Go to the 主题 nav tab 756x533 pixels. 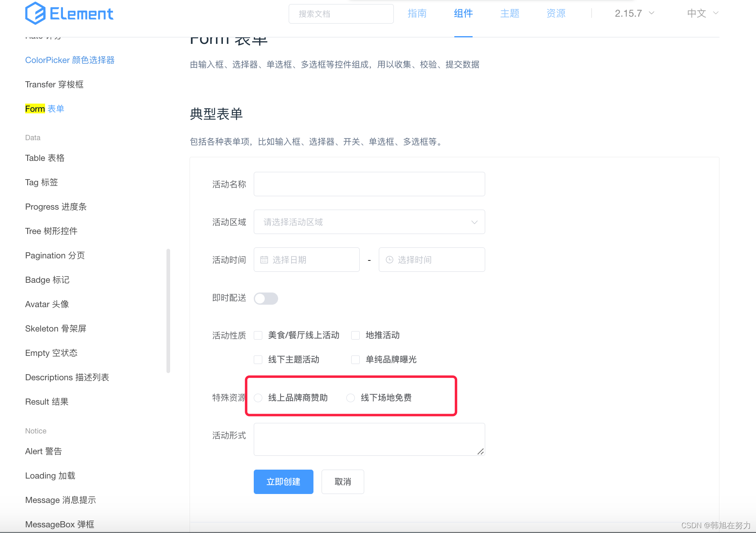tap(510, 13)
